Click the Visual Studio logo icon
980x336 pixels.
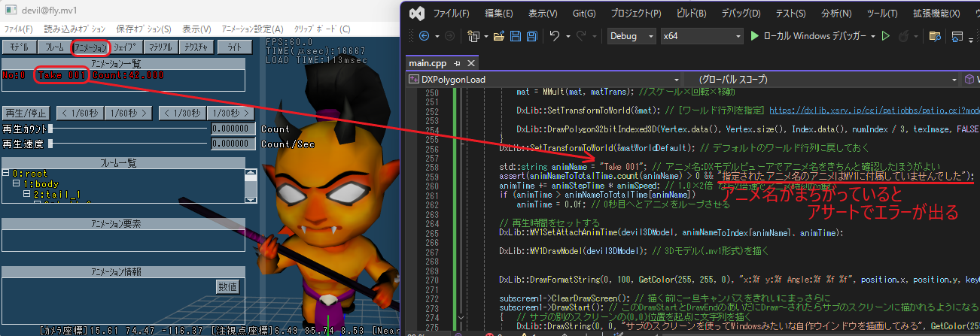point(417,13)
